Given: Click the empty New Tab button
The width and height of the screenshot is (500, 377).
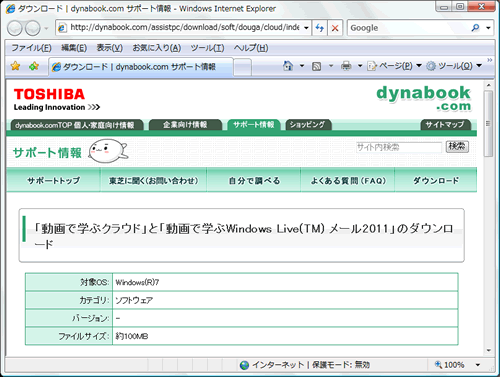Looking at the screenshot, I should click(x=242, y=67).
